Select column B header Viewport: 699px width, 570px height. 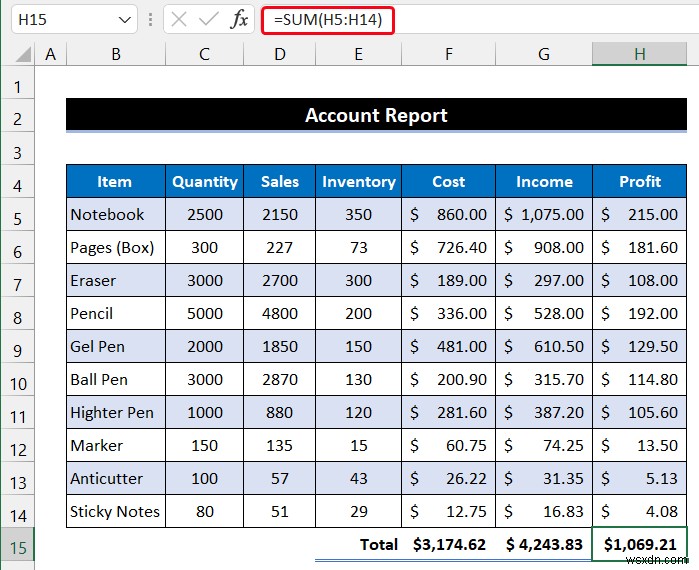click(x=116, y=54)
